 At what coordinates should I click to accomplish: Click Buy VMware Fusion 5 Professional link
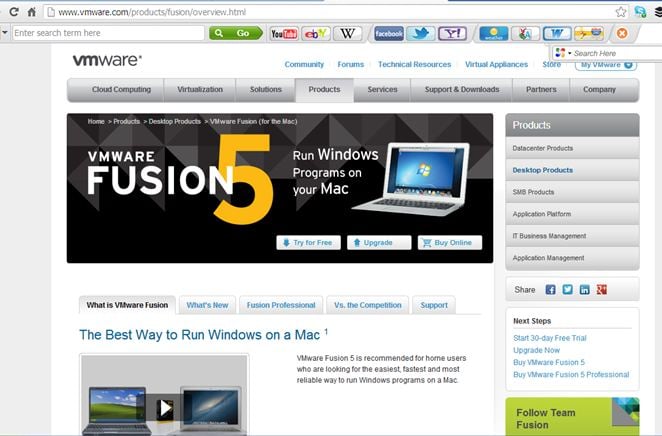571,374
